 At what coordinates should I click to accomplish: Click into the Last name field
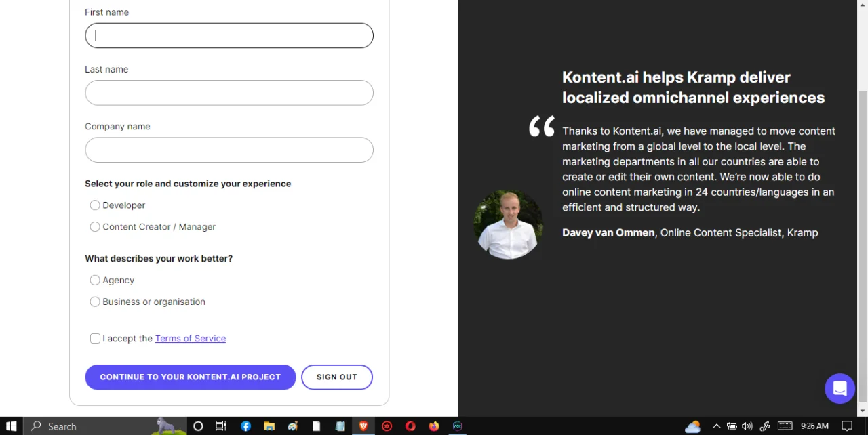click(229, 93)
